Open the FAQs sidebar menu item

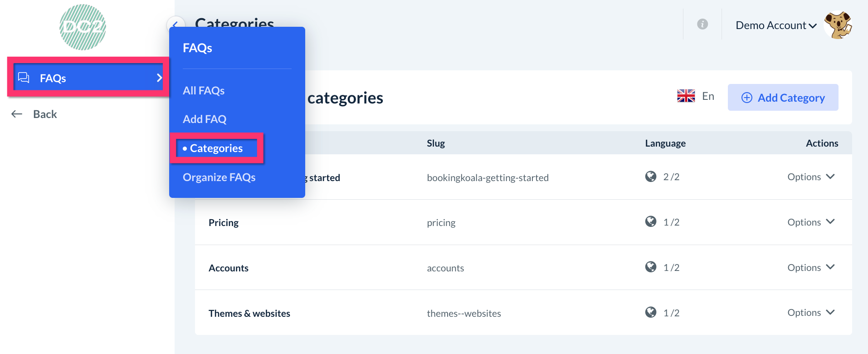[88, 78]
